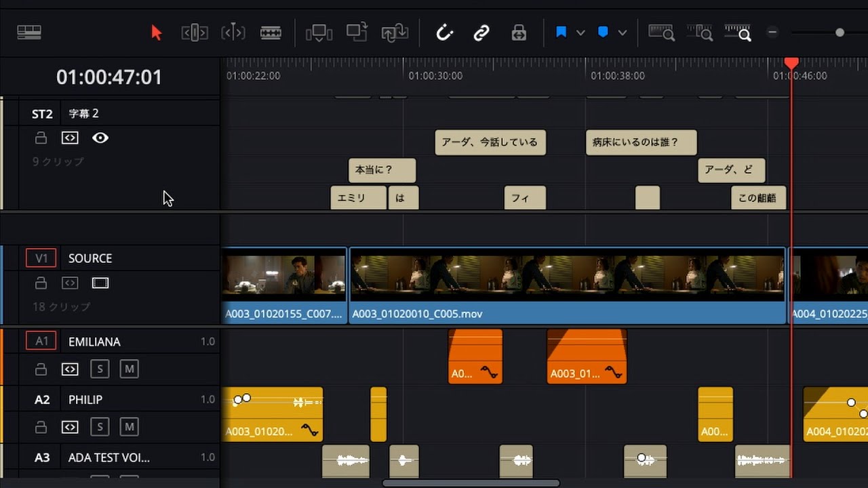Click the Overwrite Clip toolbar icon
Image resolution: width=868 pixels, height=488 pixels.
tap(357, 32)
